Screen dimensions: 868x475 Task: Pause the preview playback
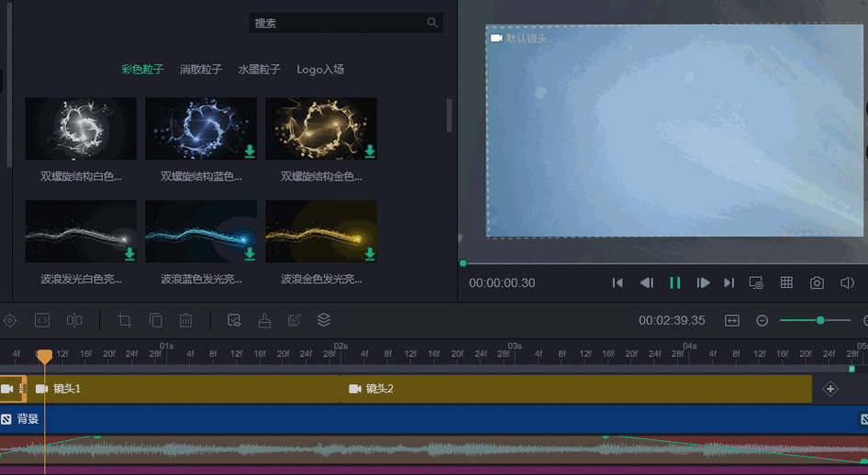pyautogui.click(x=674, y=282)
